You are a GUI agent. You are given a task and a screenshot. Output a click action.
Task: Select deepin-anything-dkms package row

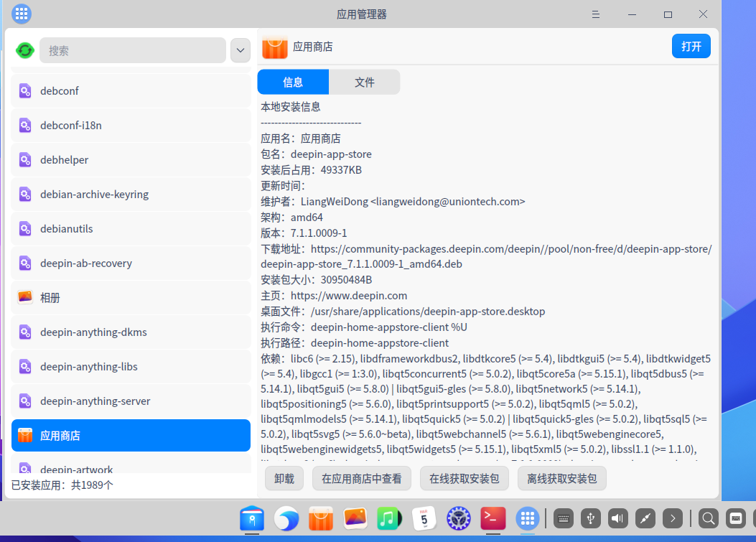click(x=131, y=332)
